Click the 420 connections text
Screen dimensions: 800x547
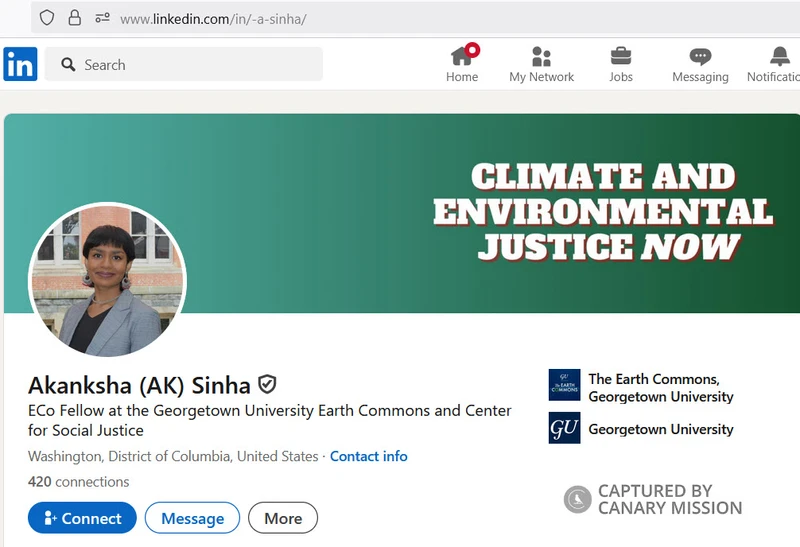click(x=79, y=482)
